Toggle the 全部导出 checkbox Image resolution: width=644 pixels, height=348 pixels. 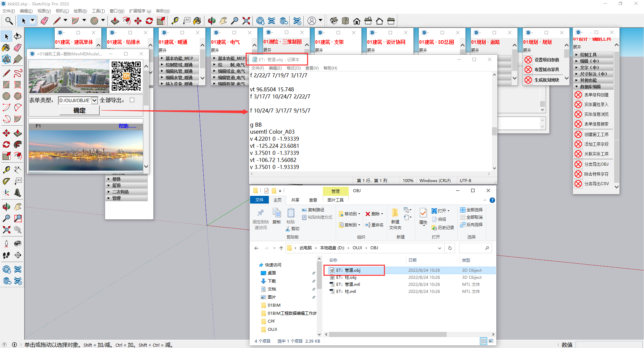pos(132,100)
